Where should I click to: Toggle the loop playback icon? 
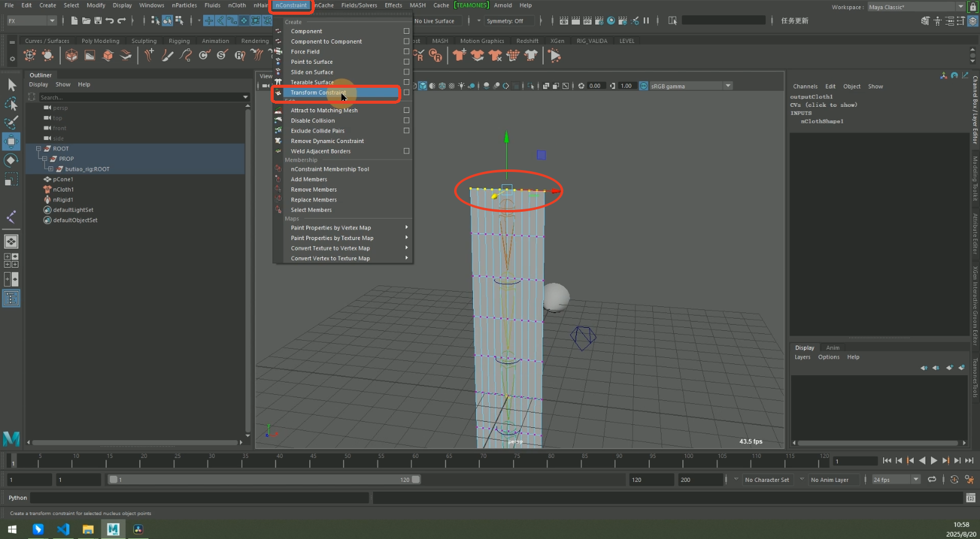pos(932,479)
